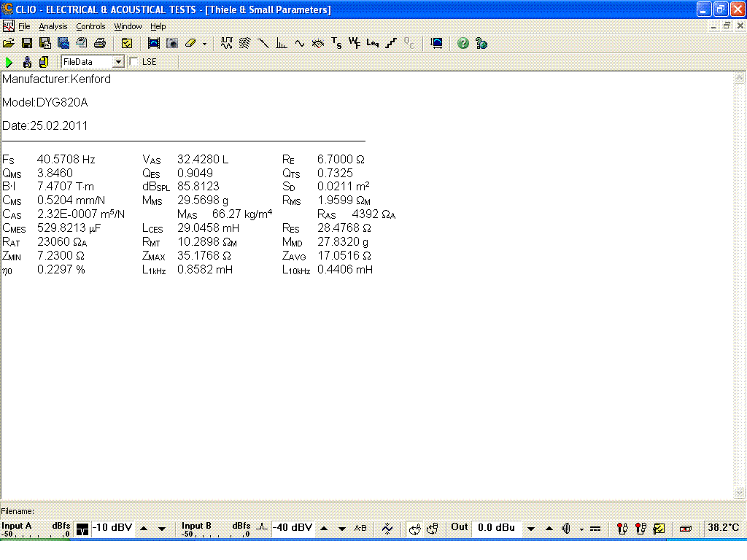Open the Waterfall (WF) analysis tool
The width and height of the screenshot is (747, 560).
point(355,44)
